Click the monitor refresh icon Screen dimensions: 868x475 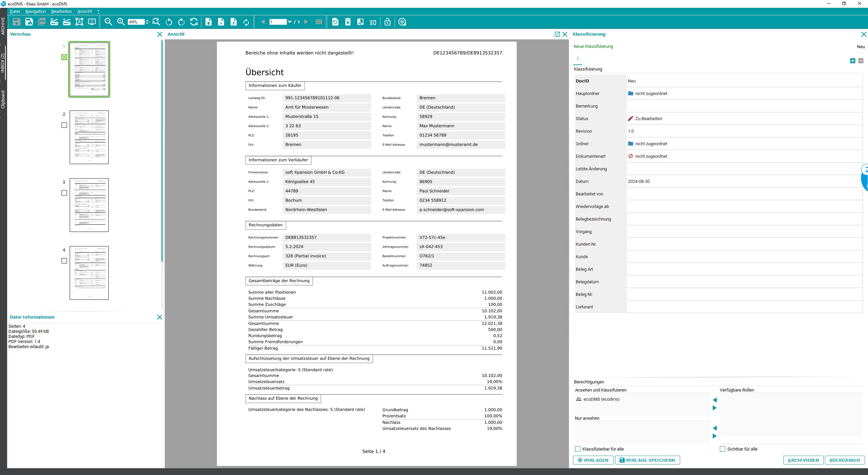[92, 22]
